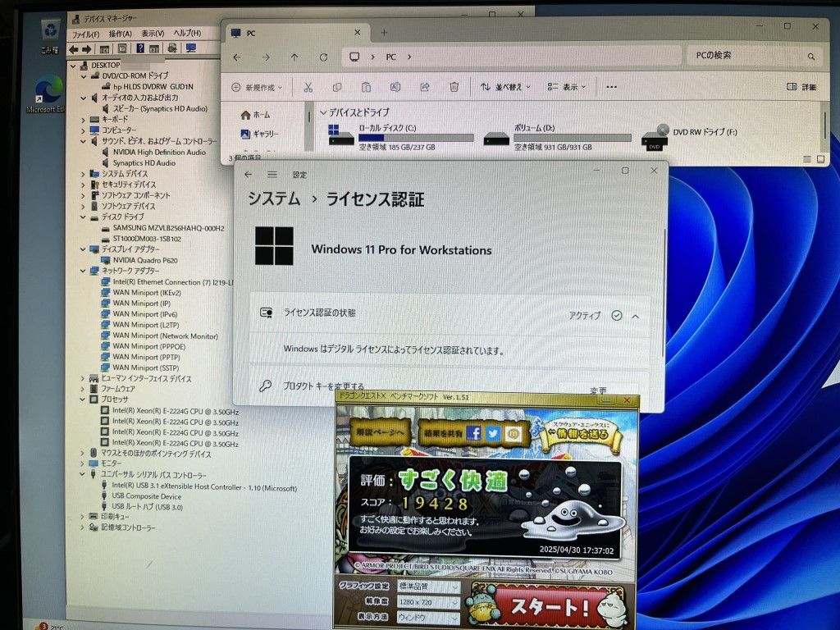The image size is (840, 630).
Task: Click Explorer refresh icon
Action: (323, 57)
